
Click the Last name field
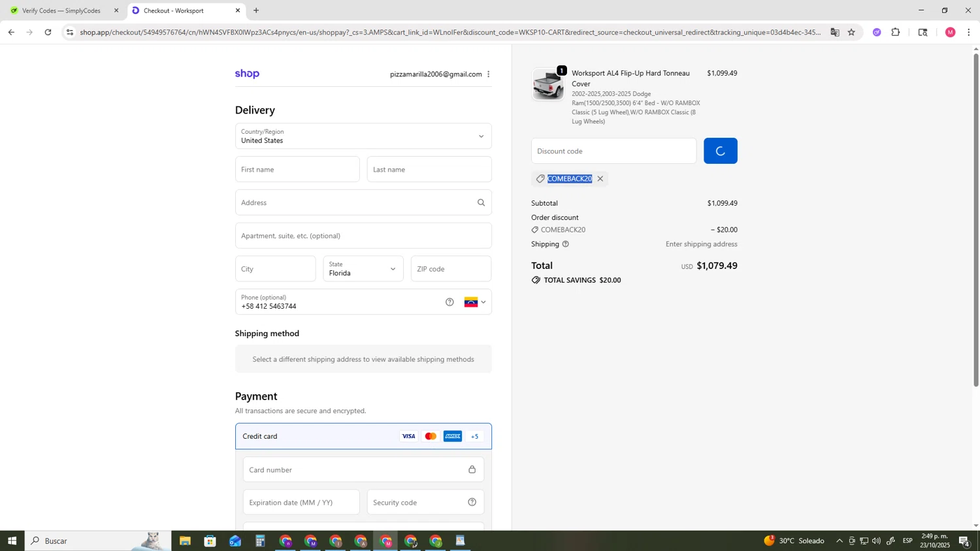[429, 170]
